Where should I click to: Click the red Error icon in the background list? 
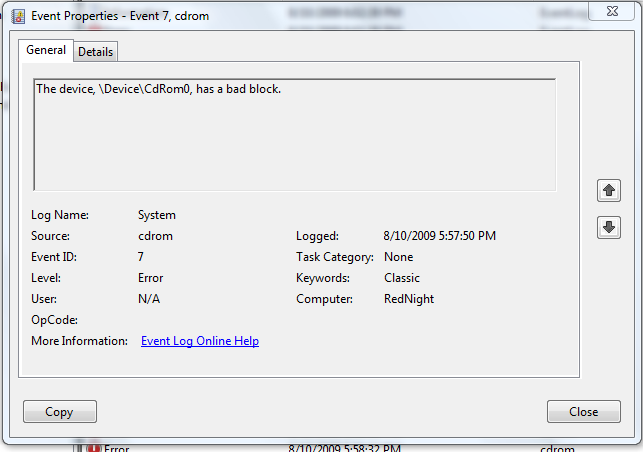click(x=94, y=448)
